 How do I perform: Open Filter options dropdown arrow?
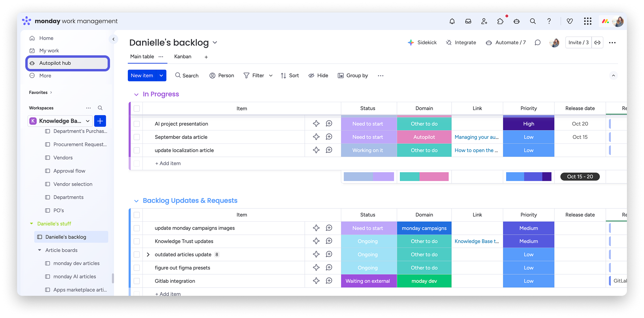(x=271, y=75)
